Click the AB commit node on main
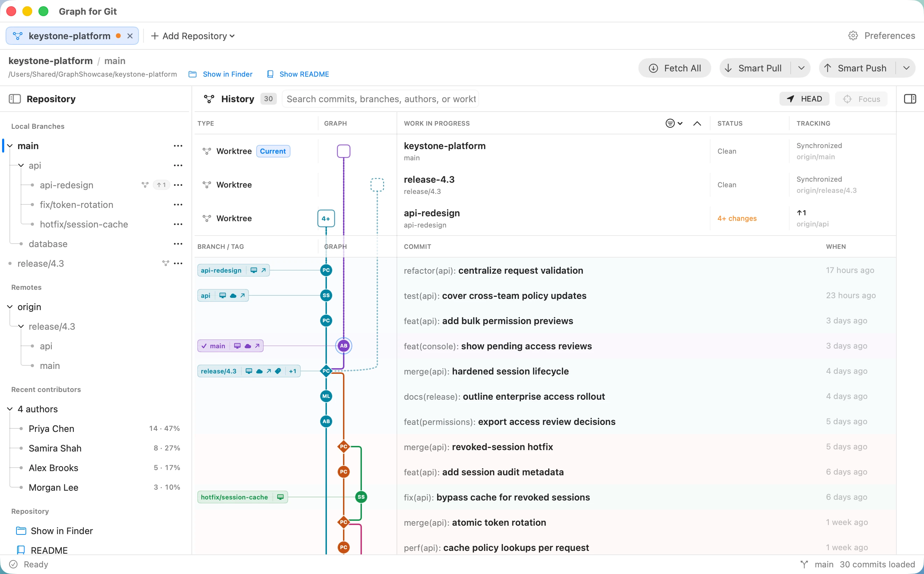The height and width of the screenshot is (574, 924). (344, 346)
